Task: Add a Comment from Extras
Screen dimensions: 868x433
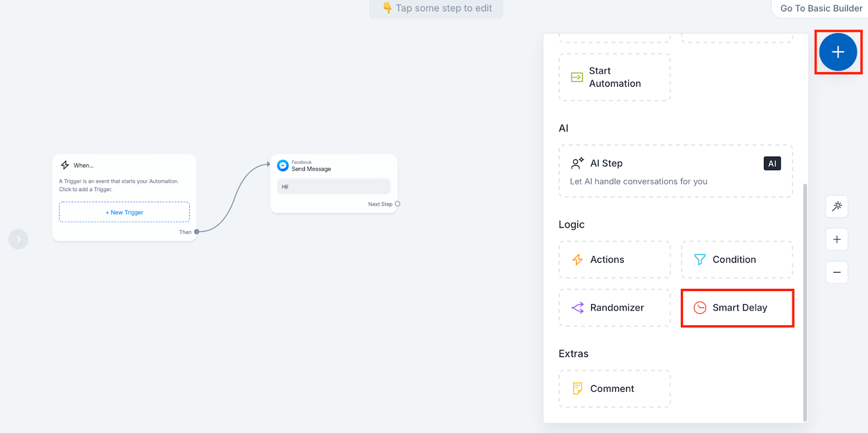Action: 615,389
